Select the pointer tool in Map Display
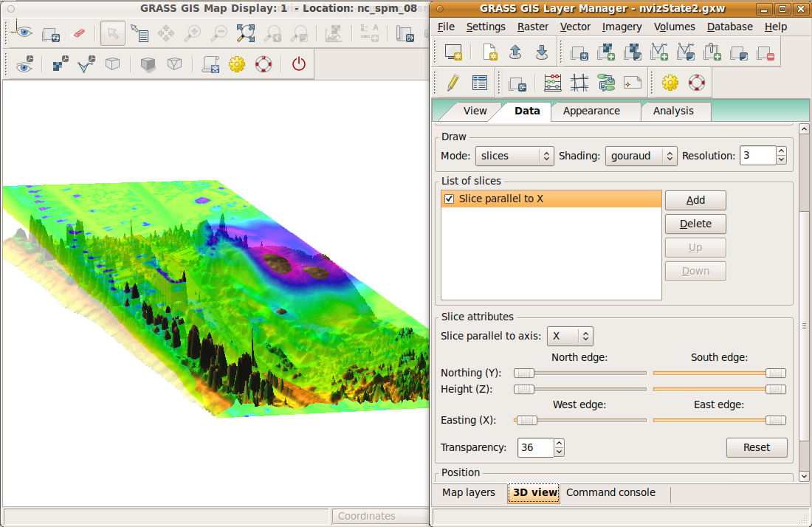The height and width of the screenshot is (527, 812). click(112, 34)
